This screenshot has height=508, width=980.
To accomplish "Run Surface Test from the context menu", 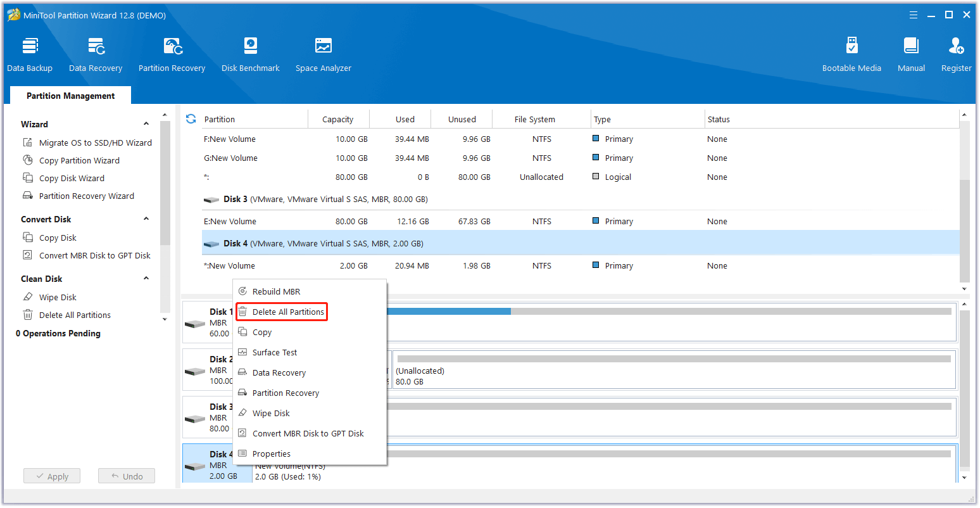I will pyautogui.click(x=310, y=352).
